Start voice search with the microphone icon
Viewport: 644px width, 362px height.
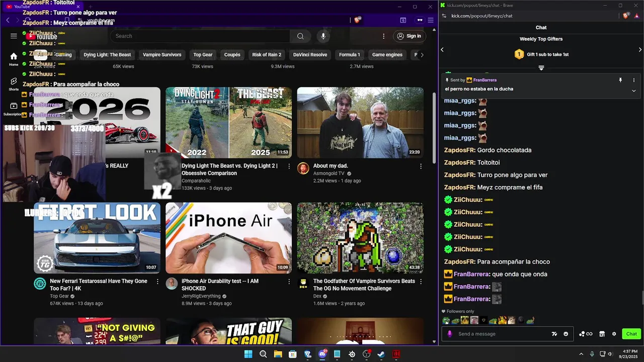pyautogui.click(x=324, y=36)
